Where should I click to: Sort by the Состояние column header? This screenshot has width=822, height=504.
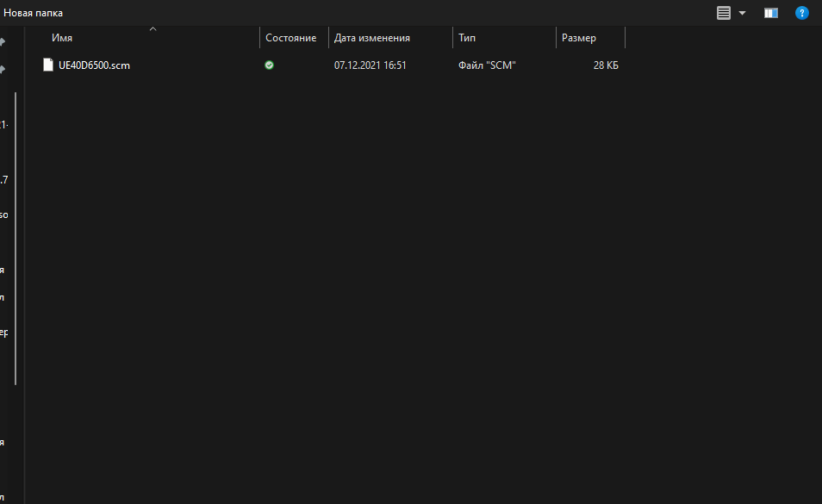tap(290, 38)
